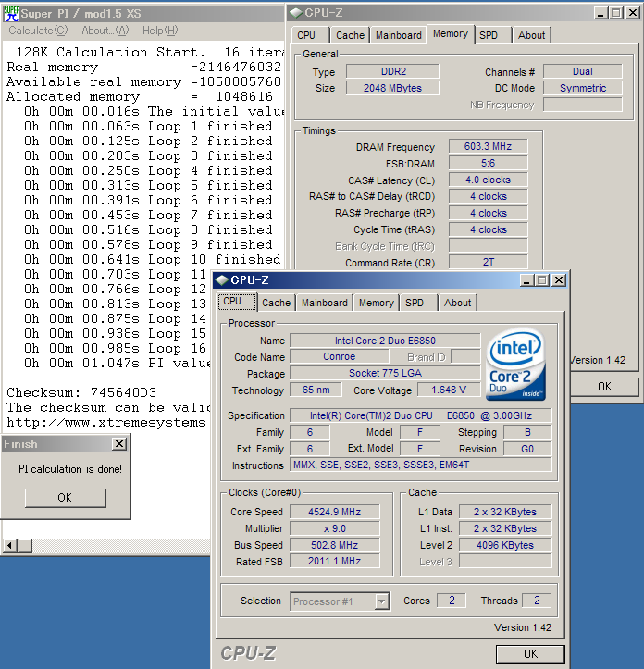
Task: Click the xtremesystems URL line in Super PI
Action: tap(106, 422)
